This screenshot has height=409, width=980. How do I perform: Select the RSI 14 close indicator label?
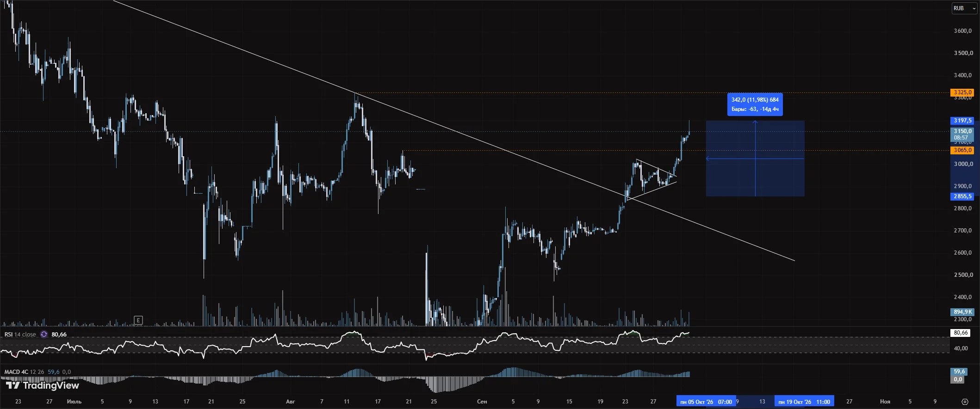coord(20,334)
